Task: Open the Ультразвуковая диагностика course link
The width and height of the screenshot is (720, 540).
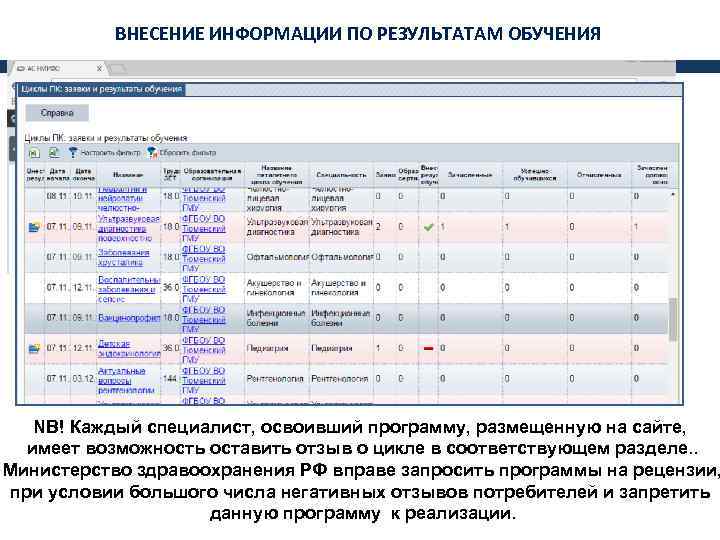Action: pyautogui.click(x=129, y=229)
